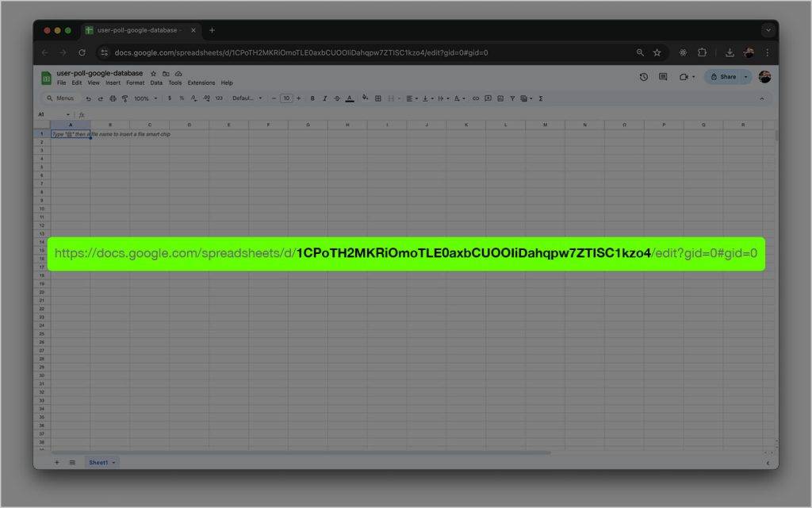Open the Help menu
812x508 pixels.
pos(227,83)
